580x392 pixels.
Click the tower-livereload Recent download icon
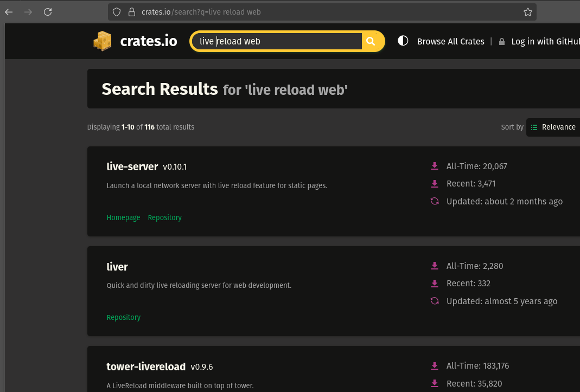pos(435,383)
